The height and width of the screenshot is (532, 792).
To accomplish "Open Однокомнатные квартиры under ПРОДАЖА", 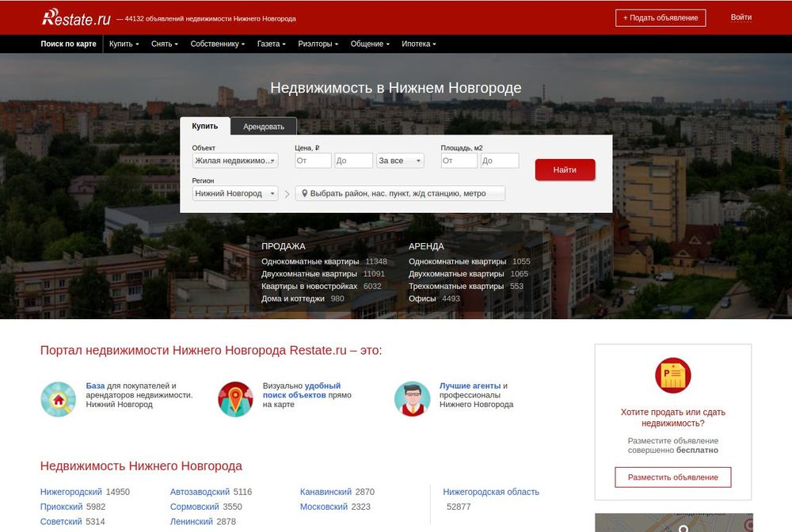I will (310, 261).
